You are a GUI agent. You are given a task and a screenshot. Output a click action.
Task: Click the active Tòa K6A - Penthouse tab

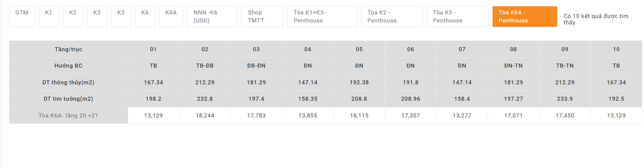tap(525, 16)
